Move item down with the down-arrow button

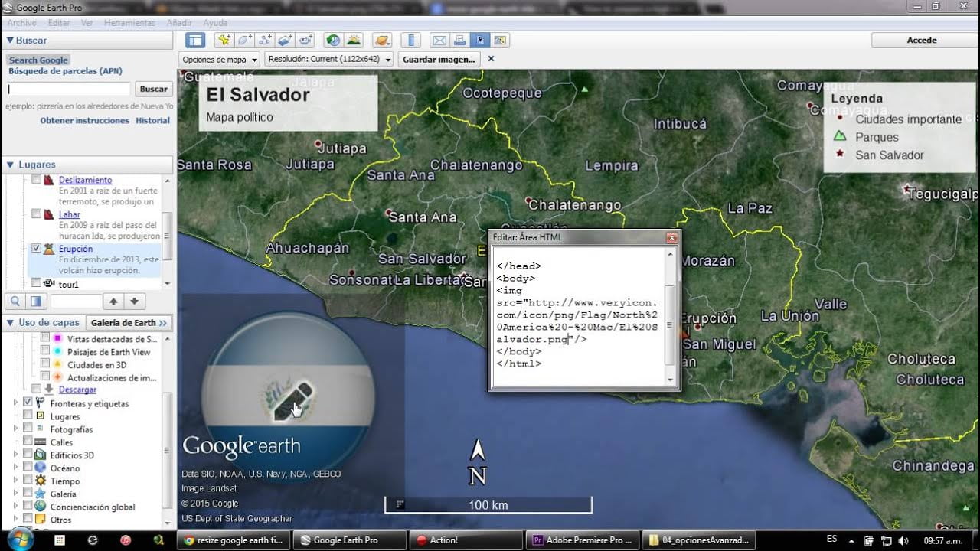134,302
